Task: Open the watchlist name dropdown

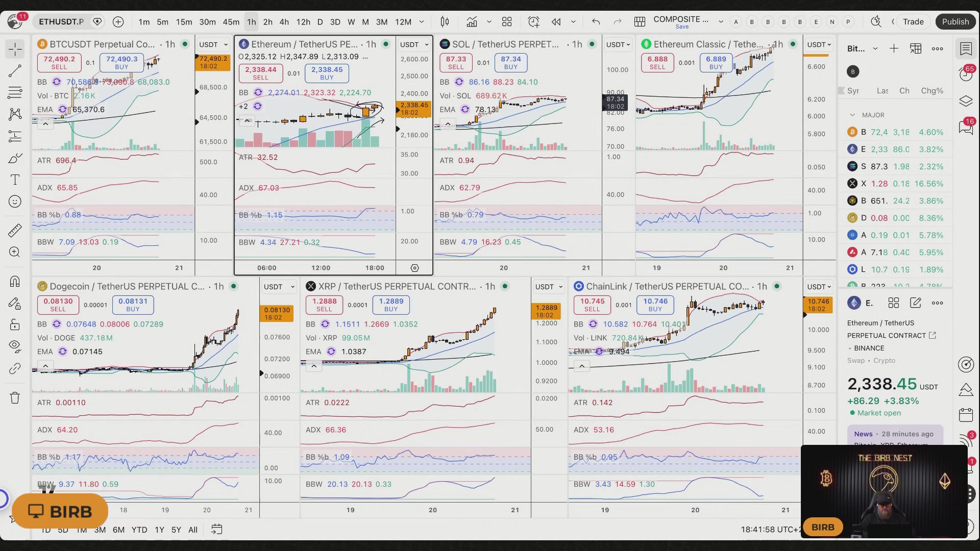Action: pyautogui.click(x=875, y=48)
